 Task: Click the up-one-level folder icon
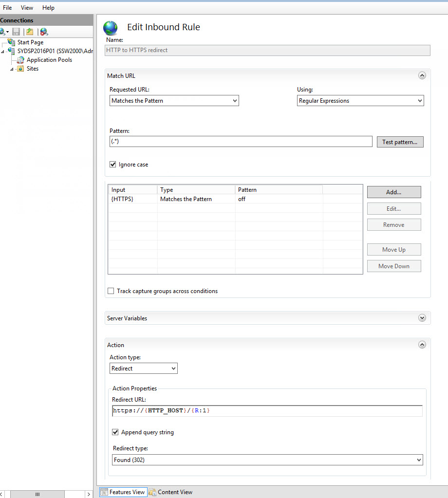pos(30,32)
